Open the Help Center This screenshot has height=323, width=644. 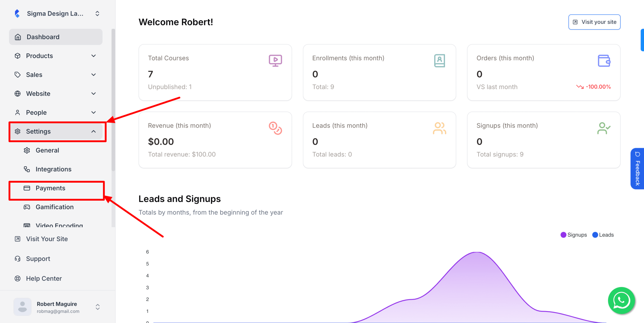44,278
